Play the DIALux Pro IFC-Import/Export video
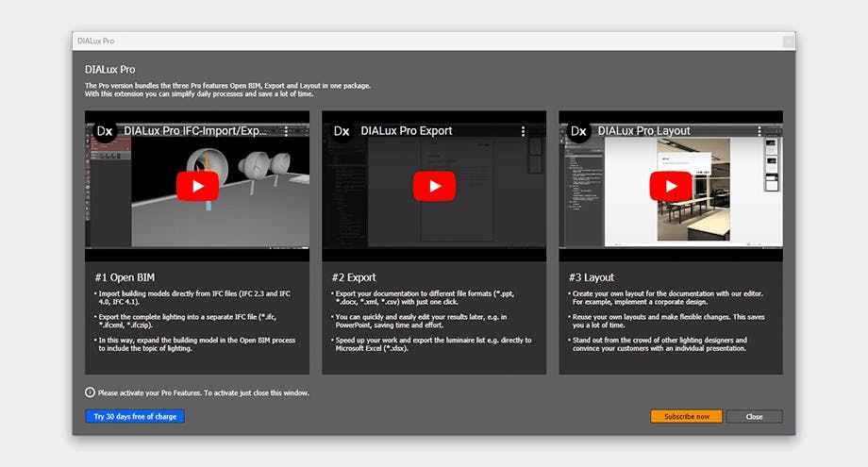 [x=197, y=187]
